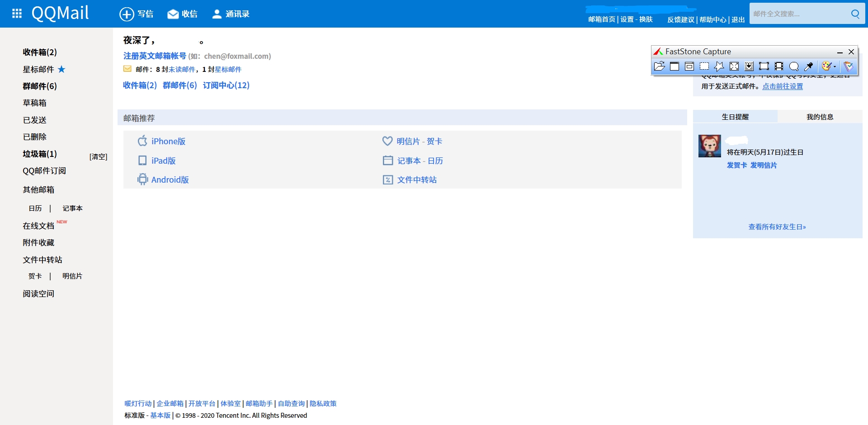868x425 pixels.
Task: Close the FastStone Capture toolbar
Action: pos(851,52)
